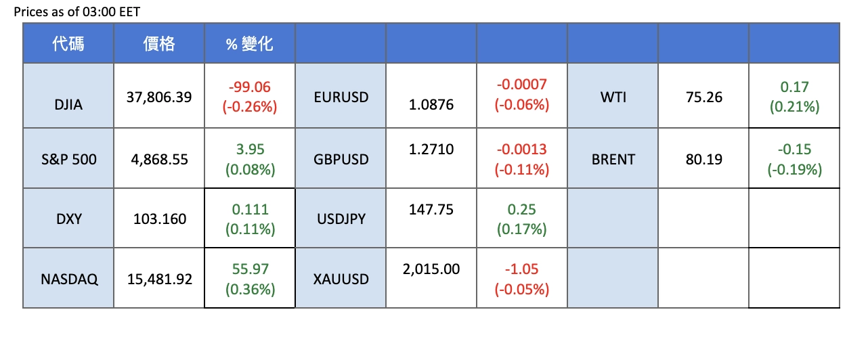Select the BRENT commodity cell
The image size is (868, 337).
pos(613,160)
